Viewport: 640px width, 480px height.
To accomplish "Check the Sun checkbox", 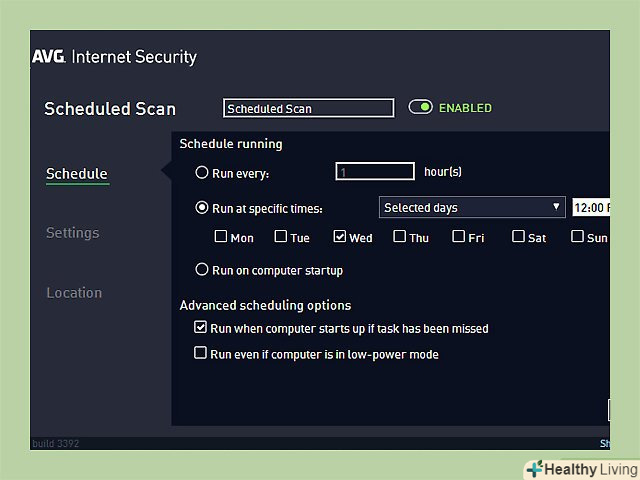I will [577, 236].
